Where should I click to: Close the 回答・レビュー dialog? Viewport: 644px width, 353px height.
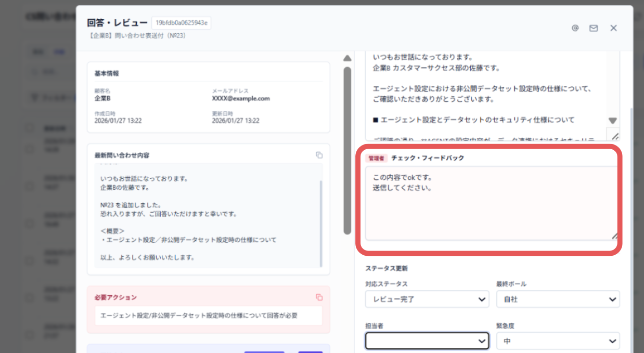pos(613,28)
